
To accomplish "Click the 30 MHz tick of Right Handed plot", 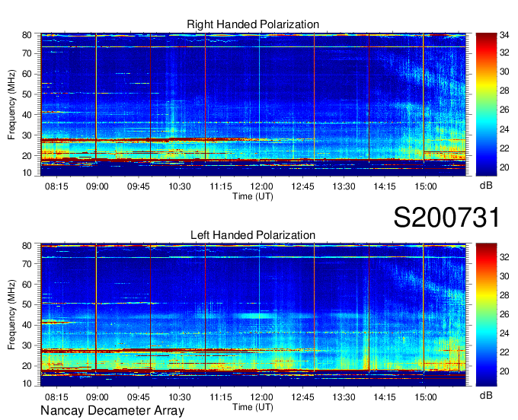I will [x=27, y=135].
